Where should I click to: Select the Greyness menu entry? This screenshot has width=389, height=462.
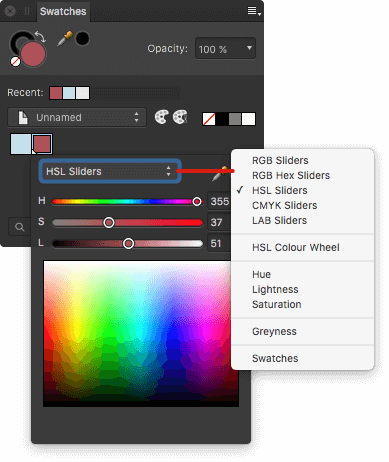pyautogui.click(x=274, y=331)
